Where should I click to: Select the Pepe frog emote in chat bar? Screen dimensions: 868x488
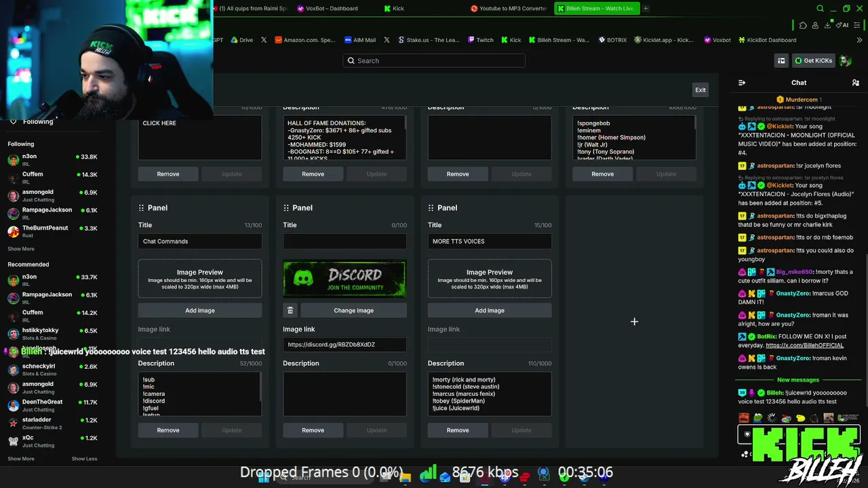point(758,418)
